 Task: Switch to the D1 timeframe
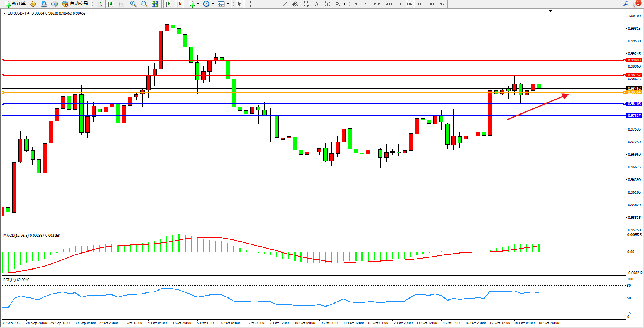(x=420, y=4)
